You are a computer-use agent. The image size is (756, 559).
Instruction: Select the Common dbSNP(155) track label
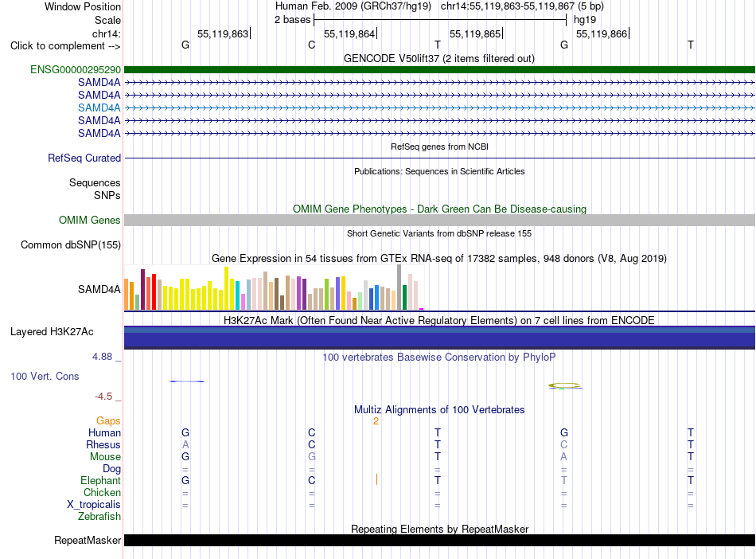coord(71,244)
